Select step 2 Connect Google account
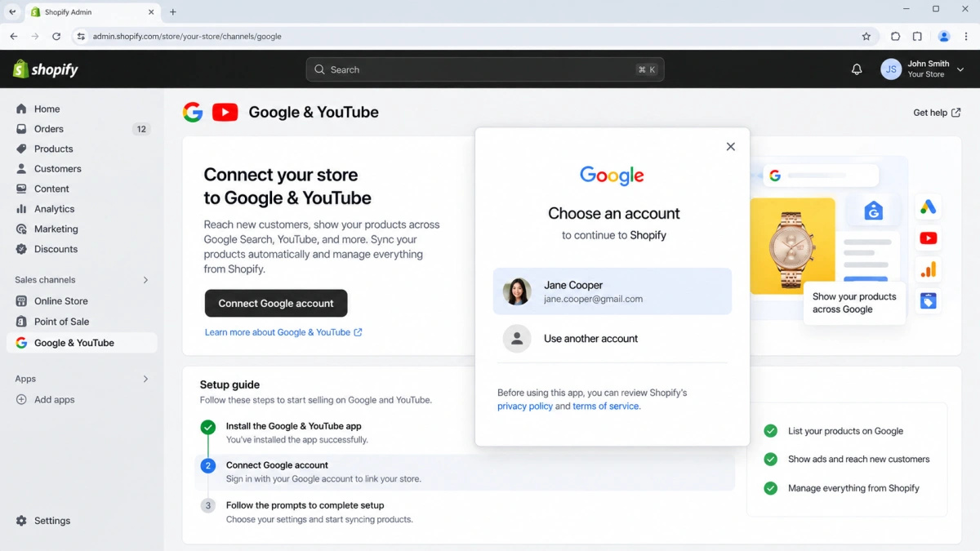This screenshot has height=551, width=980. [465, 471]
